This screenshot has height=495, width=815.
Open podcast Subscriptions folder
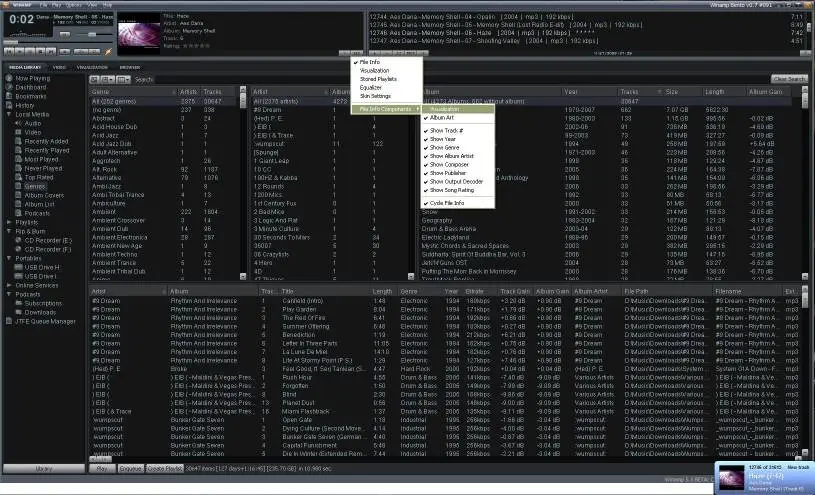pyautogui.click(x=43, y=303)
